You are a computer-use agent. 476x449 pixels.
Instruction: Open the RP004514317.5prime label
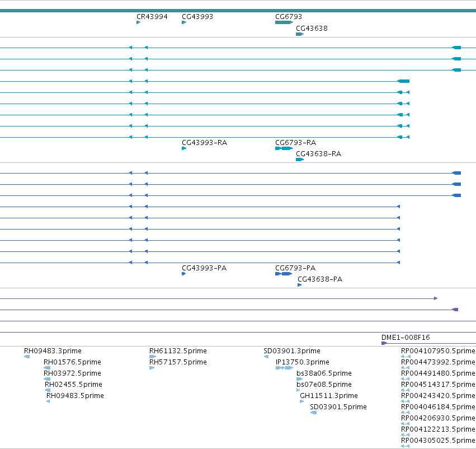click(x=438, y=384)
